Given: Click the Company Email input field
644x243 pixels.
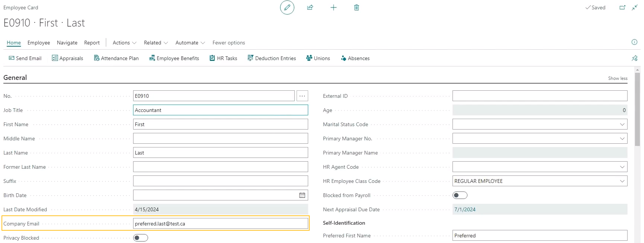Looking at the screenshot, I should 220,224.
